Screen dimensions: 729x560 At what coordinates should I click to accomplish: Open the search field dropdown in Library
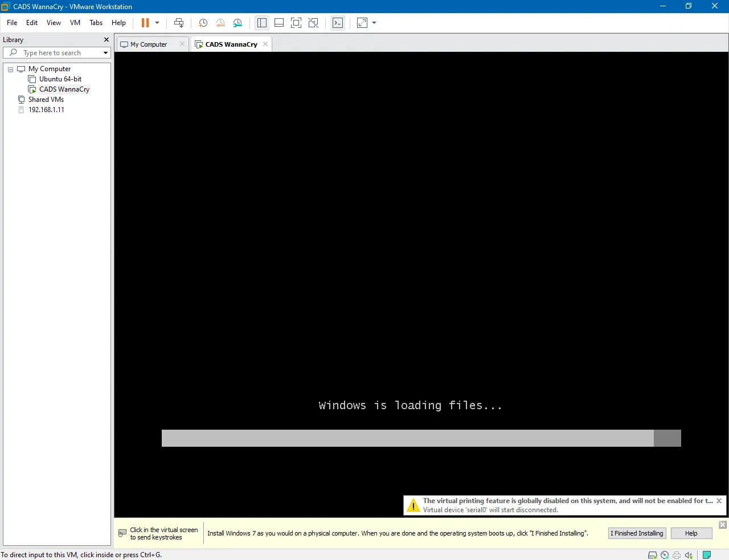106,52
